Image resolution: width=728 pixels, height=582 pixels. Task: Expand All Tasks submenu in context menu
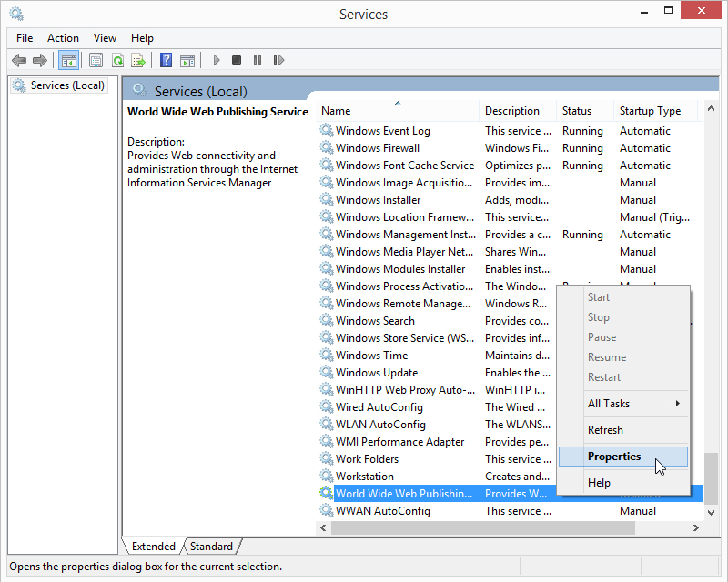[623, 404]
